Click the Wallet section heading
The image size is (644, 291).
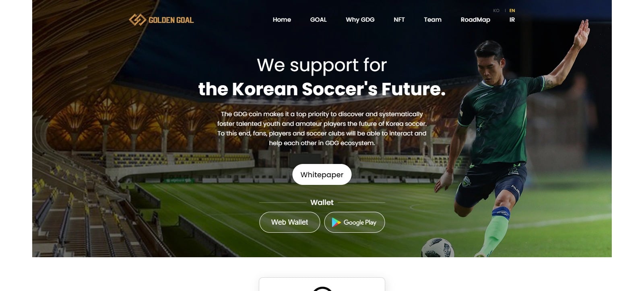322,203
